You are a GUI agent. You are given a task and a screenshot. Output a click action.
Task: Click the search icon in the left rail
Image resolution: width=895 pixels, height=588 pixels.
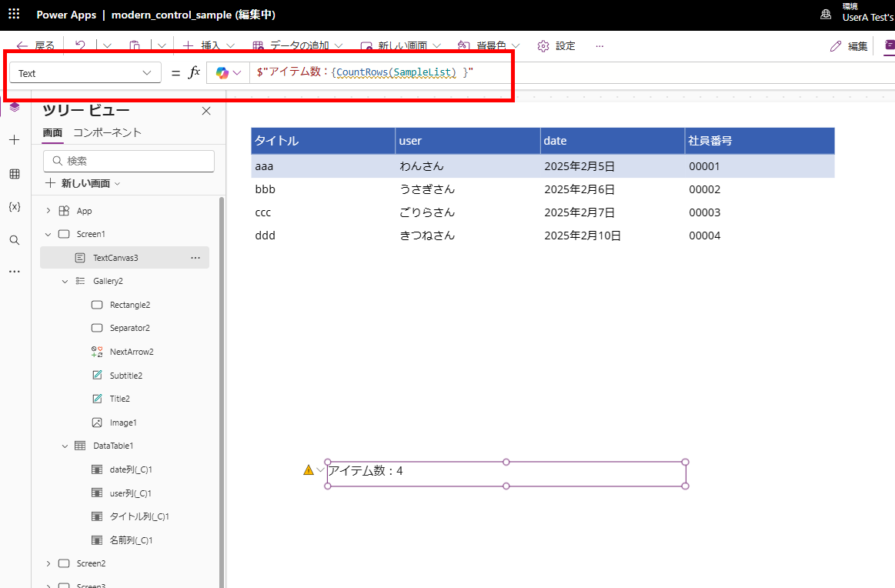click(x=14, y=240)
